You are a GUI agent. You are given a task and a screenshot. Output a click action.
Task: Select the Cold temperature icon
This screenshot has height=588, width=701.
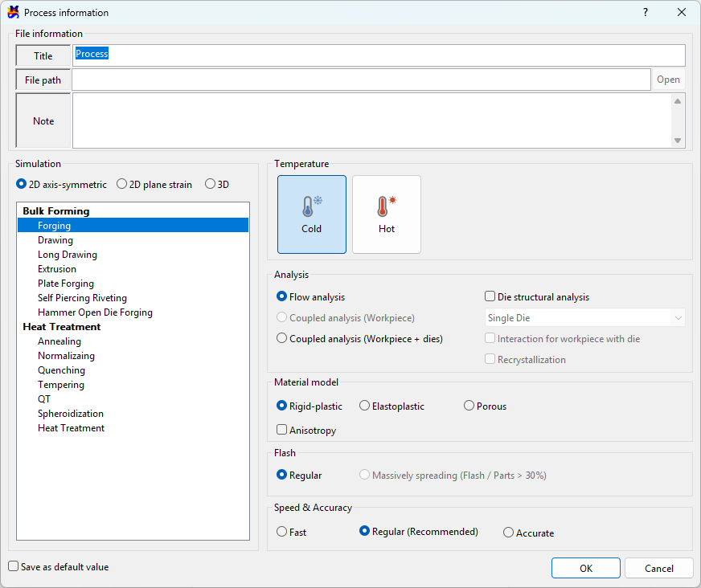[x=312, y=214]
